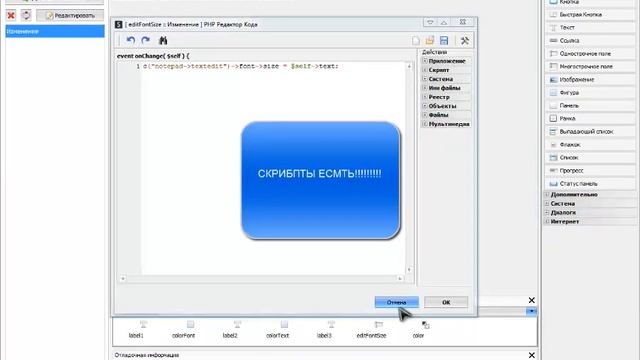Select colorFont component icon
Viewport: 640px width, 360px height.
click(x=190, y=324)
